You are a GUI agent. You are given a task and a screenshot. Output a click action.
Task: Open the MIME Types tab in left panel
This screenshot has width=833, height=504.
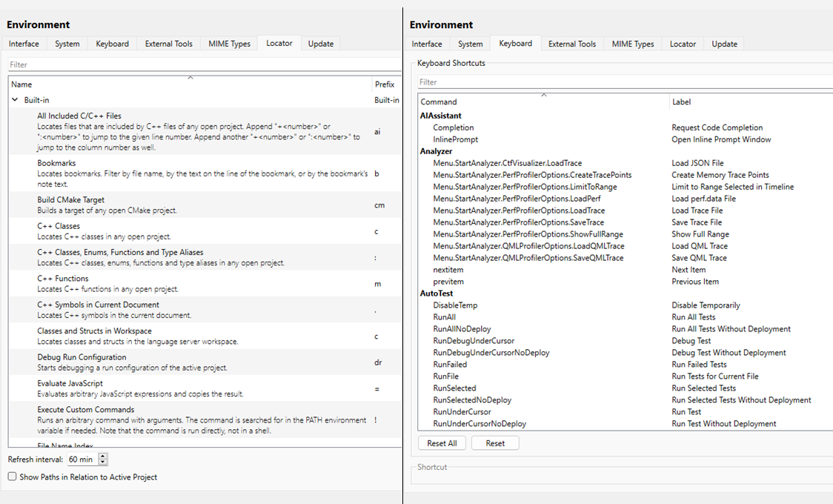[229, 44]
